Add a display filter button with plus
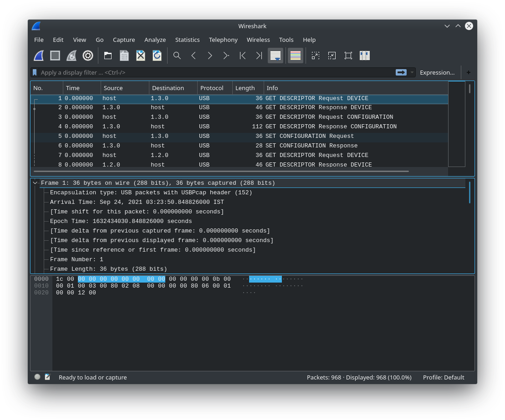The width and height of the screenshot is (505, 420). click(468, 72)
